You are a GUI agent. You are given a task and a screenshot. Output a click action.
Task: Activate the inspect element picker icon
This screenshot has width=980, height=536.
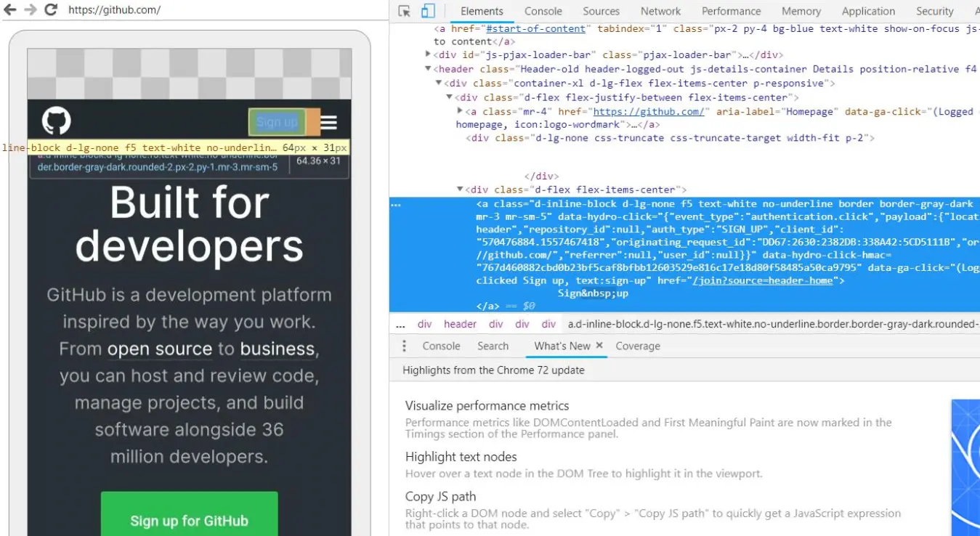click(405, 11)
